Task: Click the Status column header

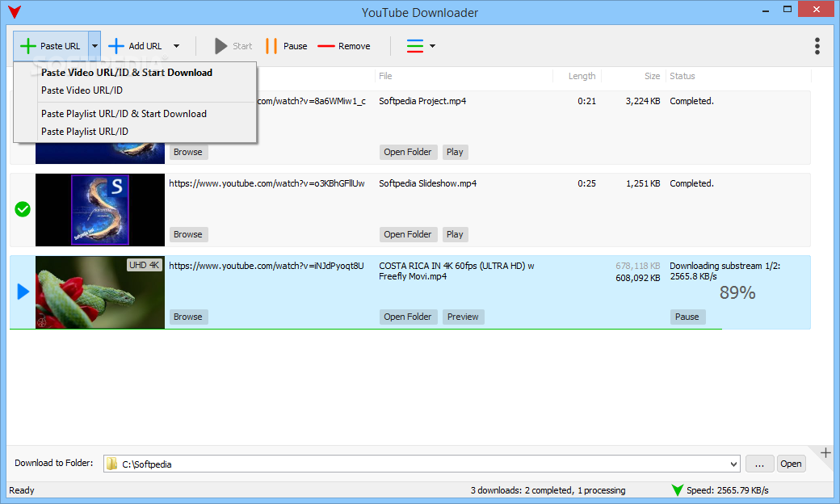Action: [x=682, y=76]
